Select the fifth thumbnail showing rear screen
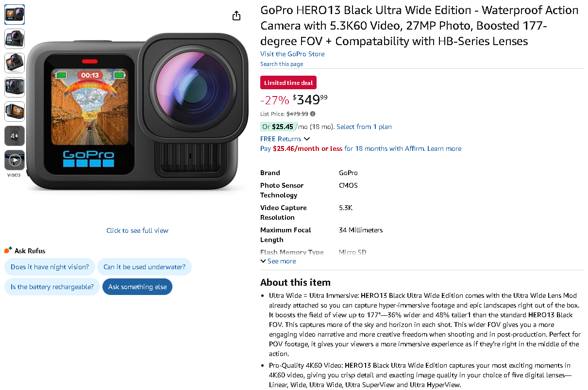This screenshot has height=390, width=588. pyautogui.click(x=15, y=112)
